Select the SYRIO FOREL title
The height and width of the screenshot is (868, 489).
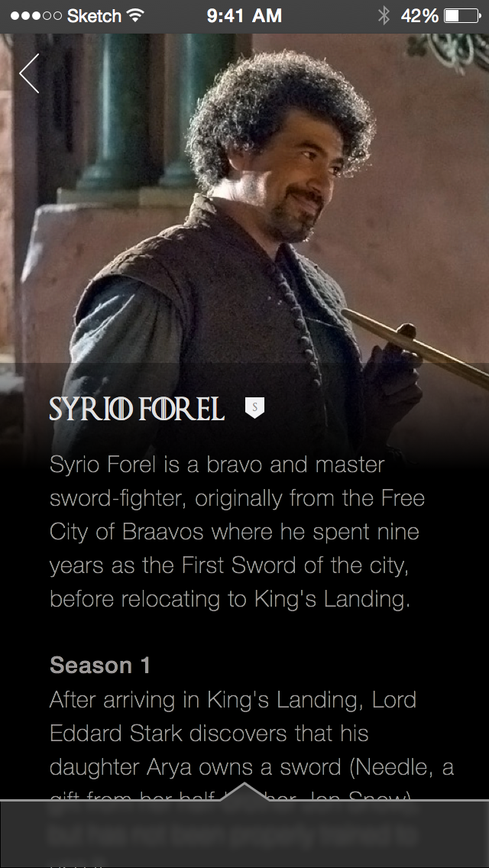tap(137, 409)
